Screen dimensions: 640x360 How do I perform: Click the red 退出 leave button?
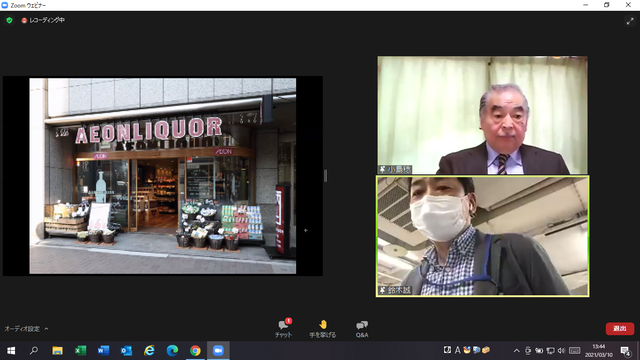tap(620, 329)
